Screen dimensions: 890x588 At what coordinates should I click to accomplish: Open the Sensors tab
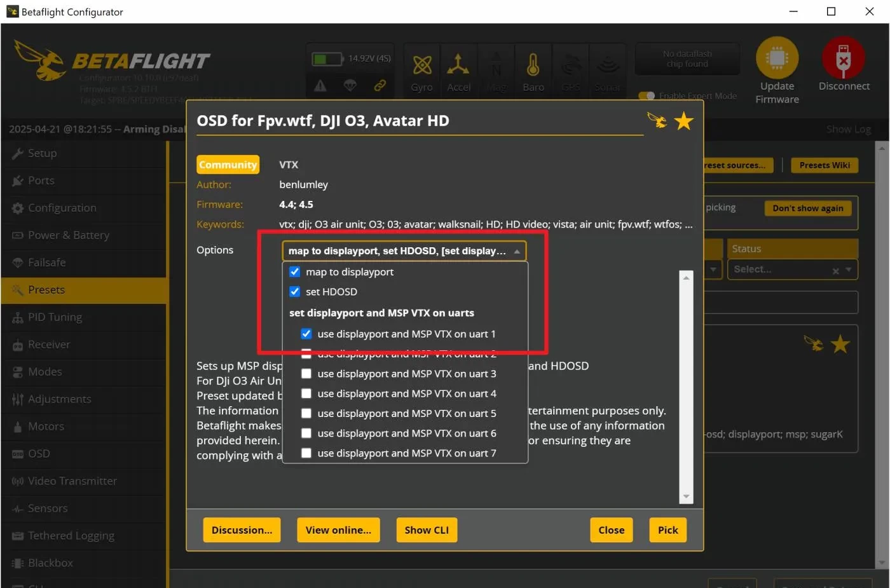pyautogui.click(x=83, y=509)
